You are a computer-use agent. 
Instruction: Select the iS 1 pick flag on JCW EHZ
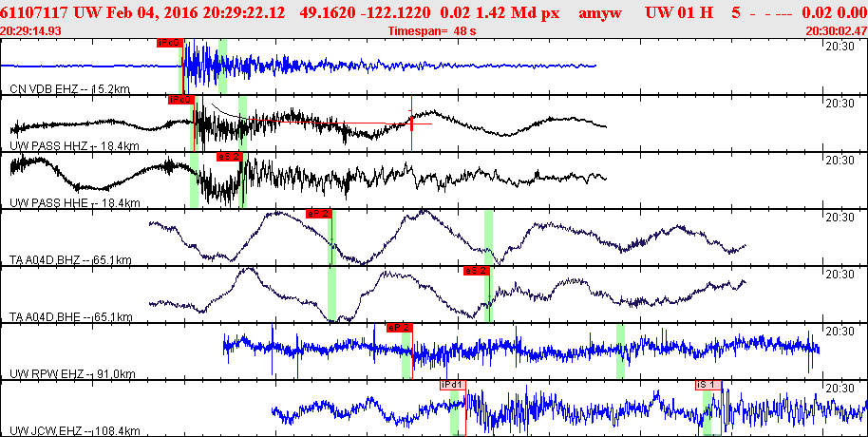708,385
